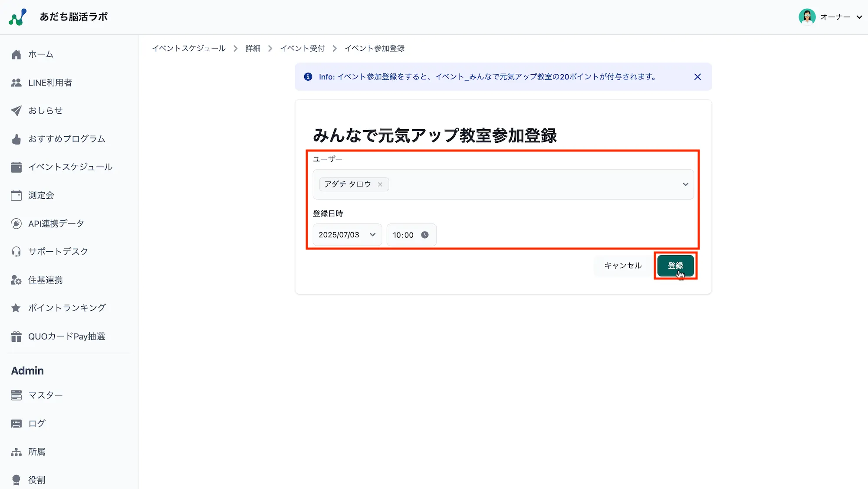Open ポイントランキング from sidebar
Screen dimensions: 868x489
click(66, 308)
